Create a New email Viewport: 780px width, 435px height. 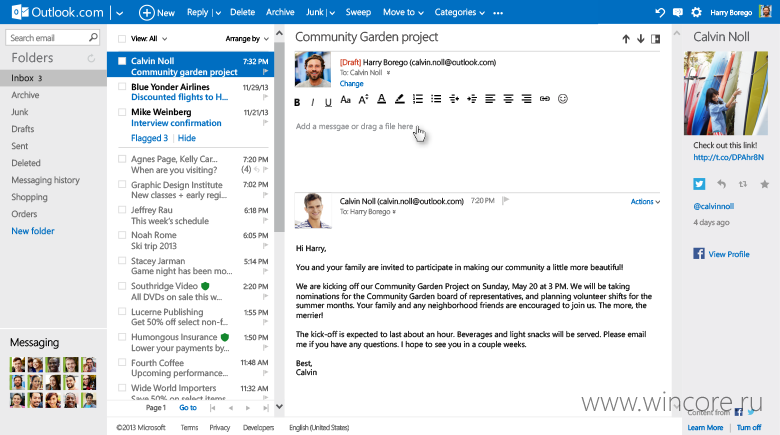pyautogui.click(x=157, y=12)
